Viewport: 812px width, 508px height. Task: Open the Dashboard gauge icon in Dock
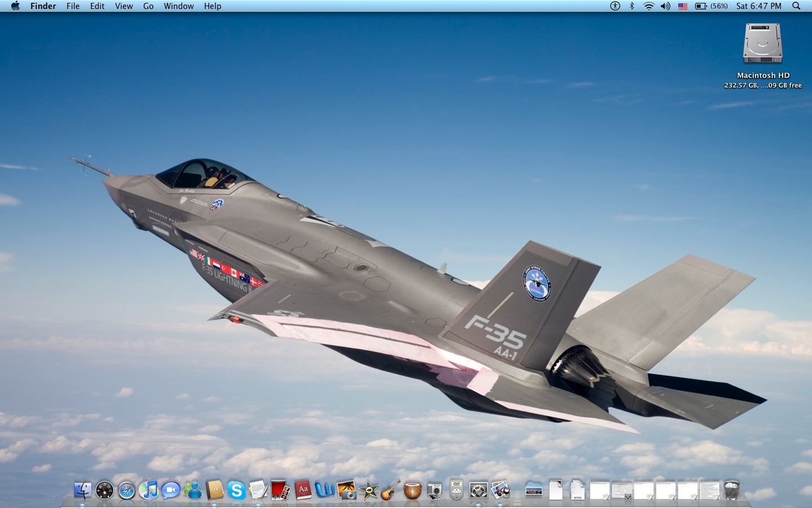[x=105, y=490]
